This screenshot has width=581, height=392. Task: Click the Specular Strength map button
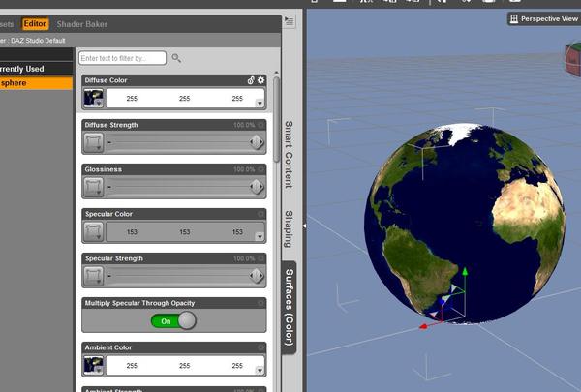coord(93,276)
